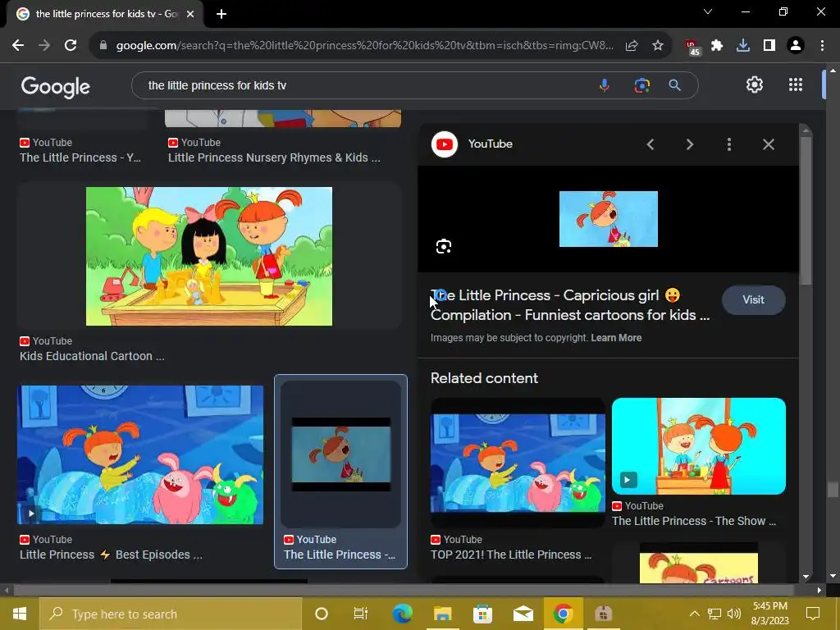Screen dimensions: 840x630
Task: Close the image preview panel
Action: coord(769,144)
